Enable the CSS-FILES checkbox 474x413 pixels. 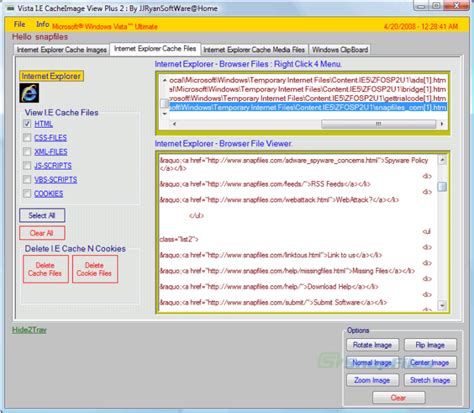coord(27,138)
